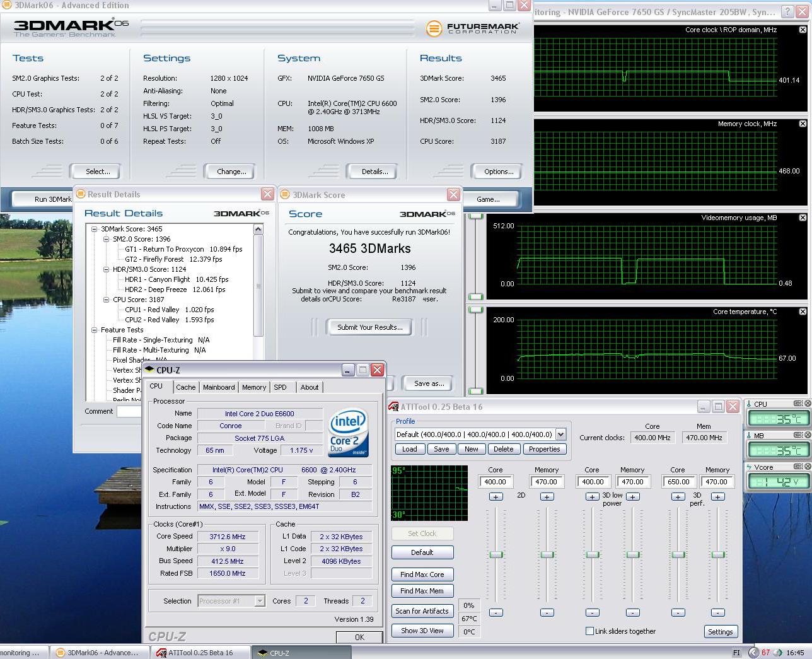Open the ATITool Profile dropdown
Viewport: 812px width, 659px height.
[x=560, y=434]
